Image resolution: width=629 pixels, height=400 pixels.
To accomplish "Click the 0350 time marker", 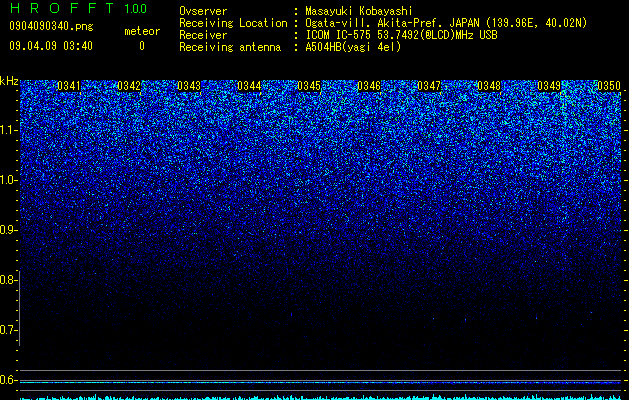I will point(609,86).
